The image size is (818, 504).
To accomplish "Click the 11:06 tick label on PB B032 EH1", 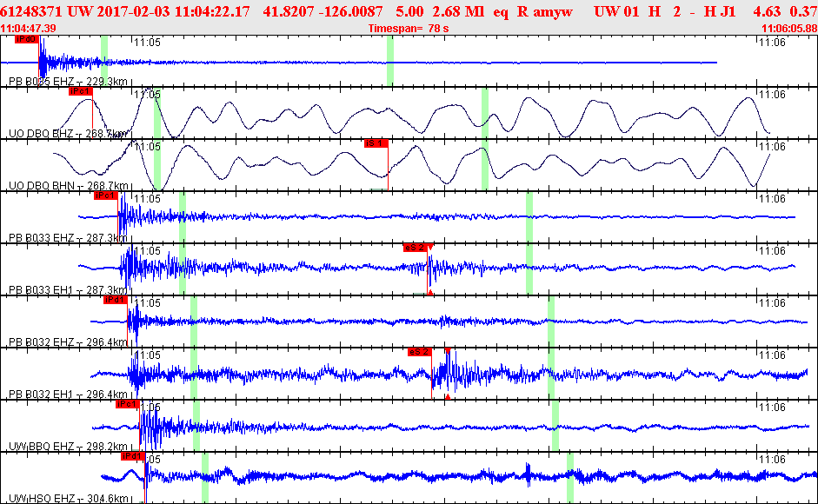I will coord(772,355).
